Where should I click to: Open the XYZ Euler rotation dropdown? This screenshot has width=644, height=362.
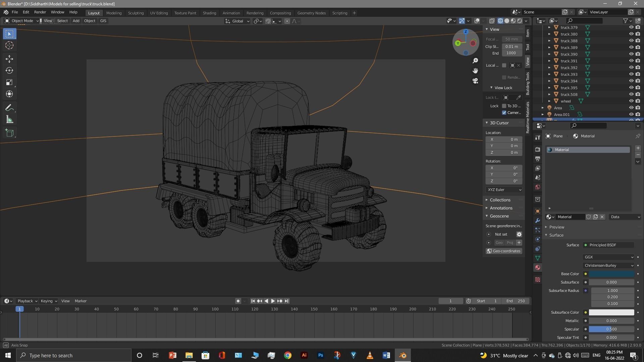click(x=504, y=190)
